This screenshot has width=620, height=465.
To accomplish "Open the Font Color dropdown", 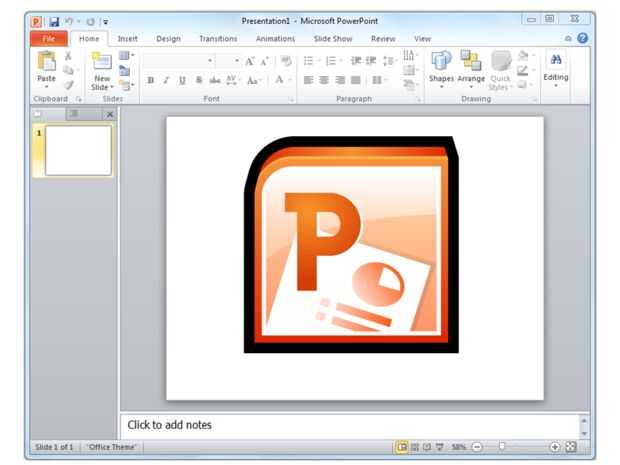I will (290, 80).
